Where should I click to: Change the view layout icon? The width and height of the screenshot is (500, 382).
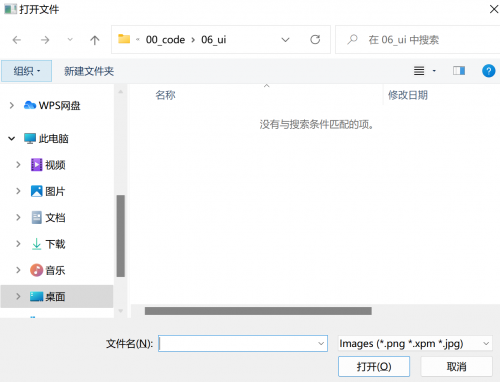coord(419,71)
